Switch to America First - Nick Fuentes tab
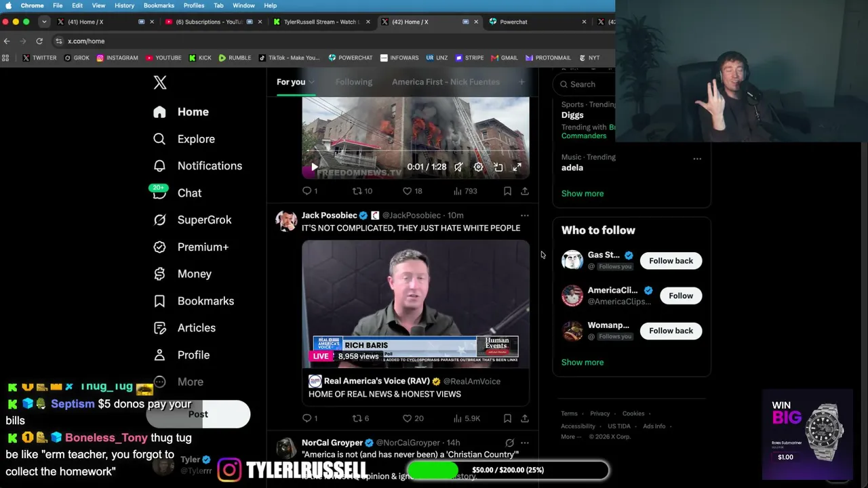This screenshot has height=488, width=868. coord(446,82)
